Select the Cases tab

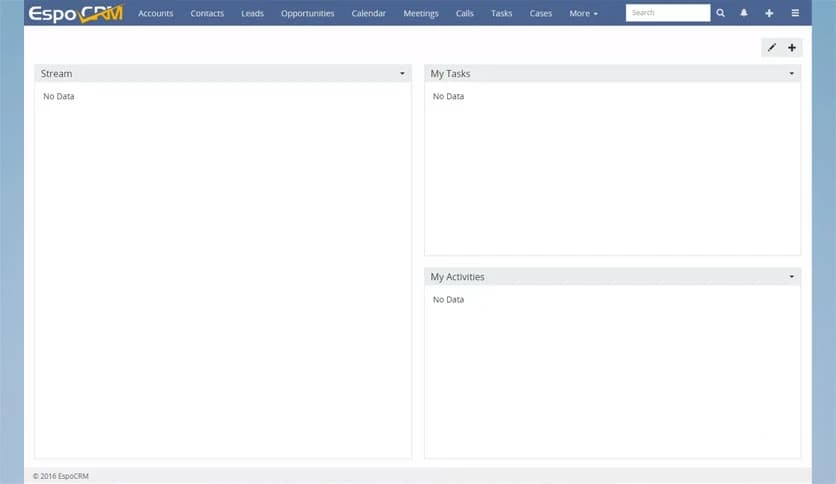541,13
